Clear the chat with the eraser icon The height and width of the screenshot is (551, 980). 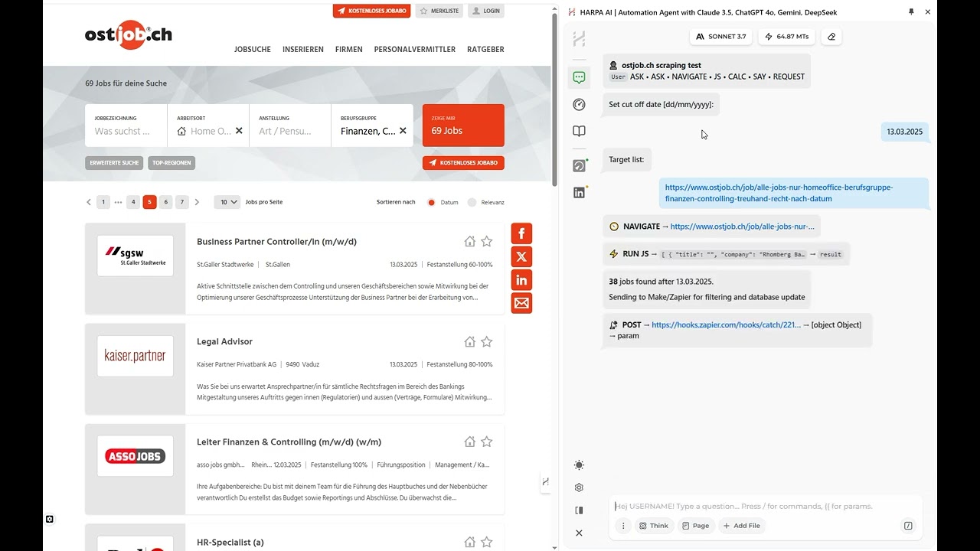coord(831,36)
